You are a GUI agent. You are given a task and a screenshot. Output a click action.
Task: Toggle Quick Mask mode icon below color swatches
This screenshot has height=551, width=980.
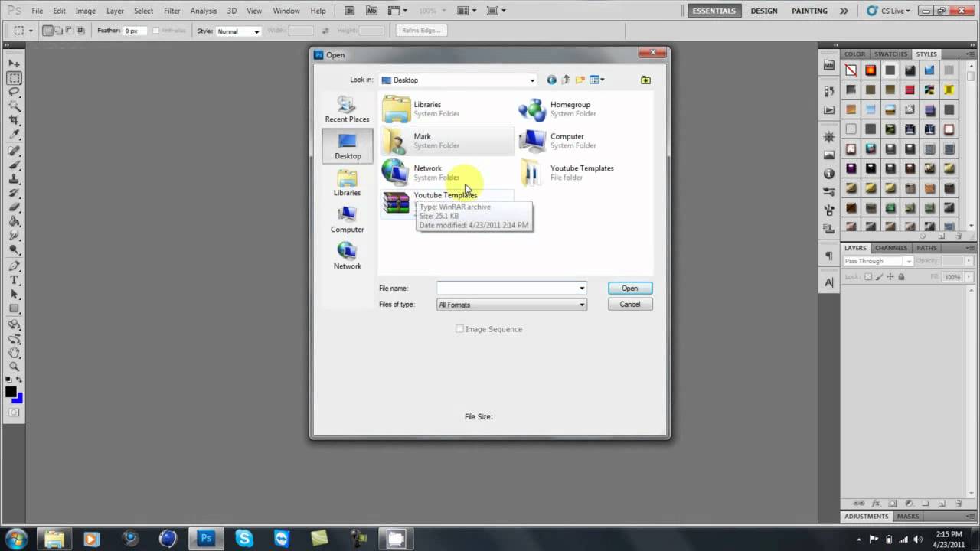15,412
